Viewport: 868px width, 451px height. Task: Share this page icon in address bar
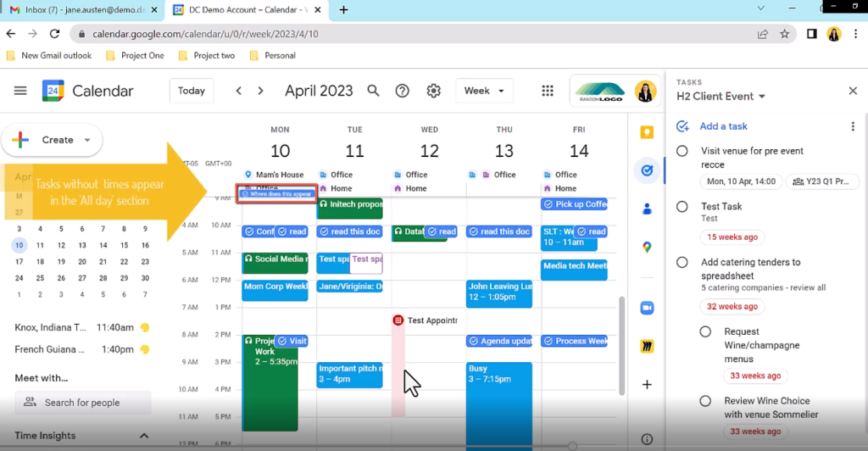[763, 34]
